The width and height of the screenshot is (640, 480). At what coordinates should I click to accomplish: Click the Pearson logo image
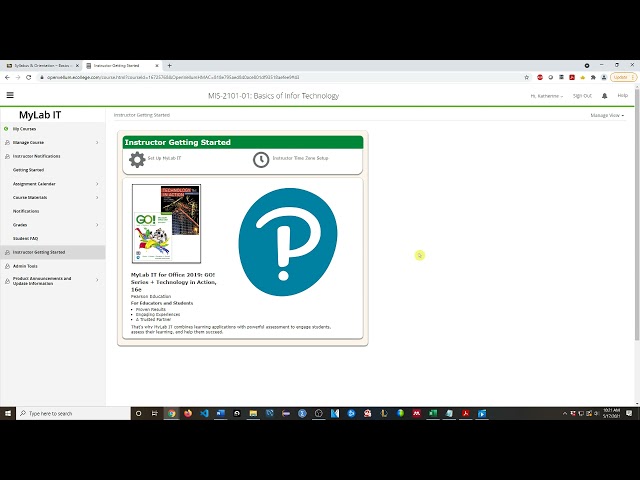click(x=288, y=242)
